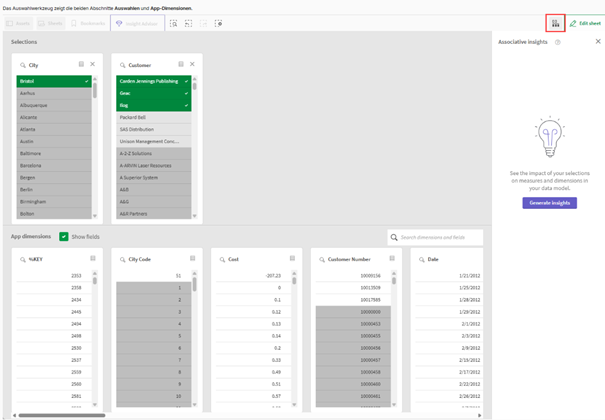Clear all selections icon
The image size is (605, 420).
[x=218, y=24]
